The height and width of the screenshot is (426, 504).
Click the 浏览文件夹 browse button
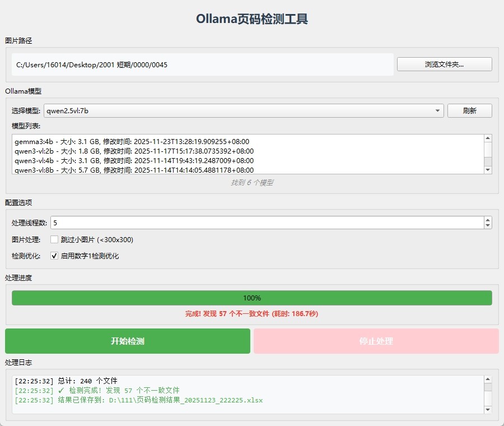pyautogui.click(x=444, y=64)
